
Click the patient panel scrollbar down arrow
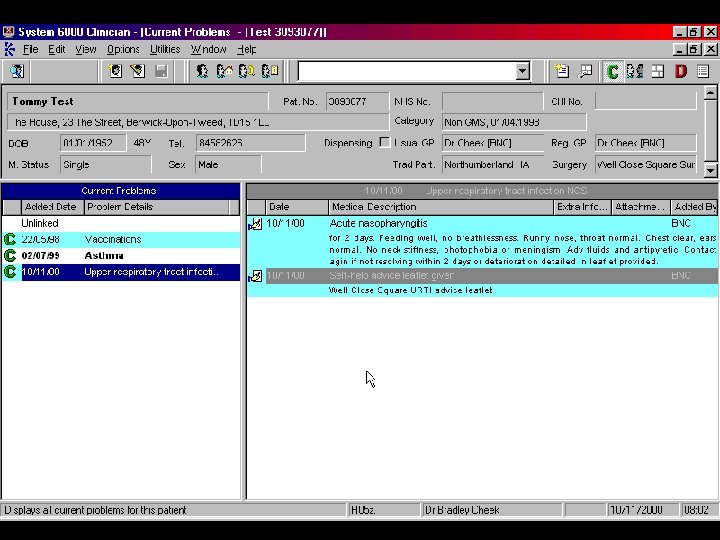[x=710, y=169]
